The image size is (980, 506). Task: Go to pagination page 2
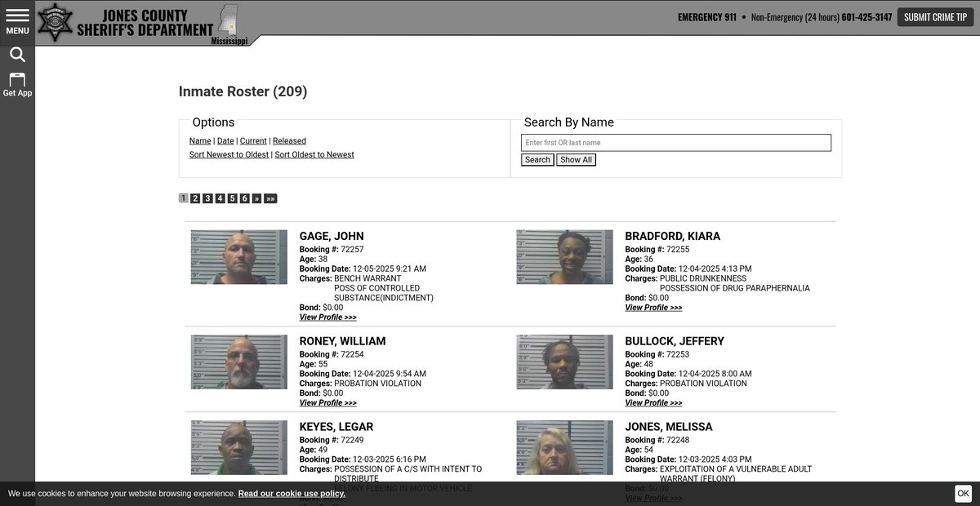[195, 198]
